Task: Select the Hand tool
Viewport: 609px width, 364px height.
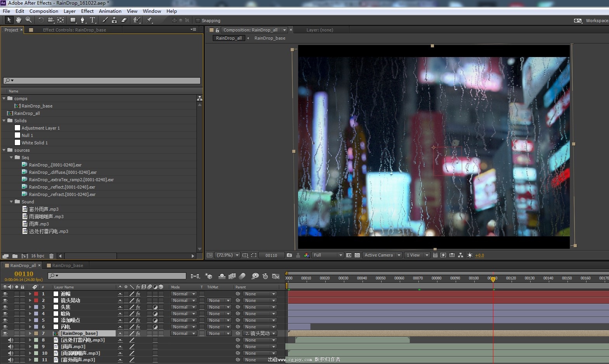Action: 19,20
